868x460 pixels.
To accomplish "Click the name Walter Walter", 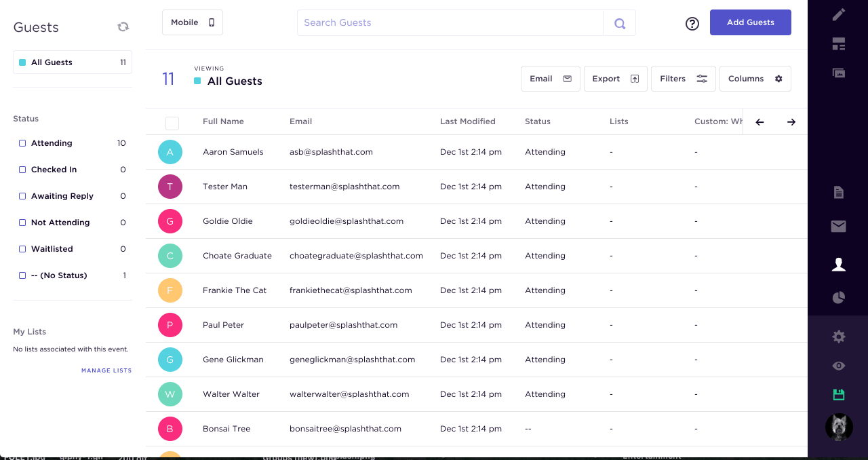I will coord(231,394).
